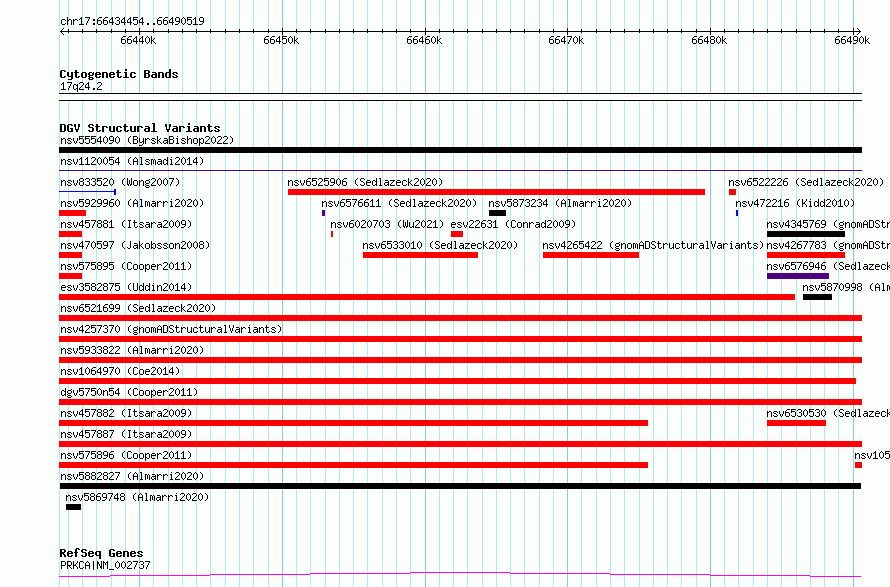Select the nsv4267783 variant label
890x587 pixels.
[828, 245]
